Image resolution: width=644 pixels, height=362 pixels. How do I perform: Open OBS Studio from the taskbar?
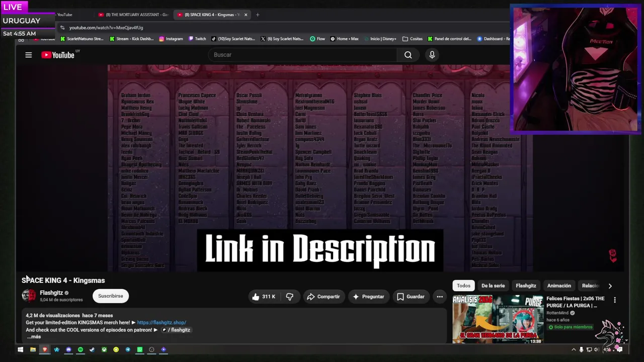click(x=151, y=349)
